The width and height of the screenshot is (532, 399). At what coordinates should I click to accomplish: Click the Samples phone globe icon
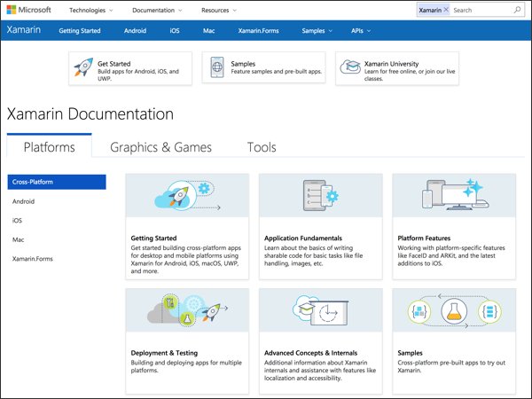tap(217, 67)
